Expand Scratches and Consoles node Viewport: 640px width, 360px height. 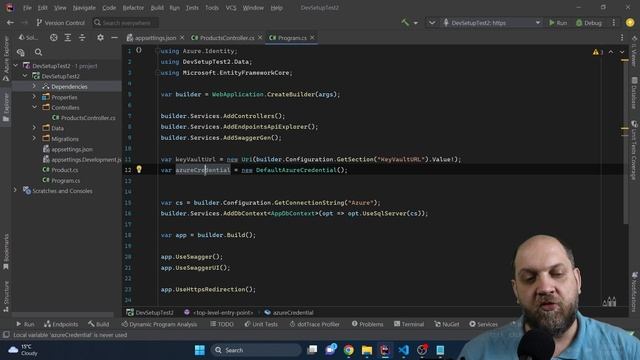pos(16,191)
